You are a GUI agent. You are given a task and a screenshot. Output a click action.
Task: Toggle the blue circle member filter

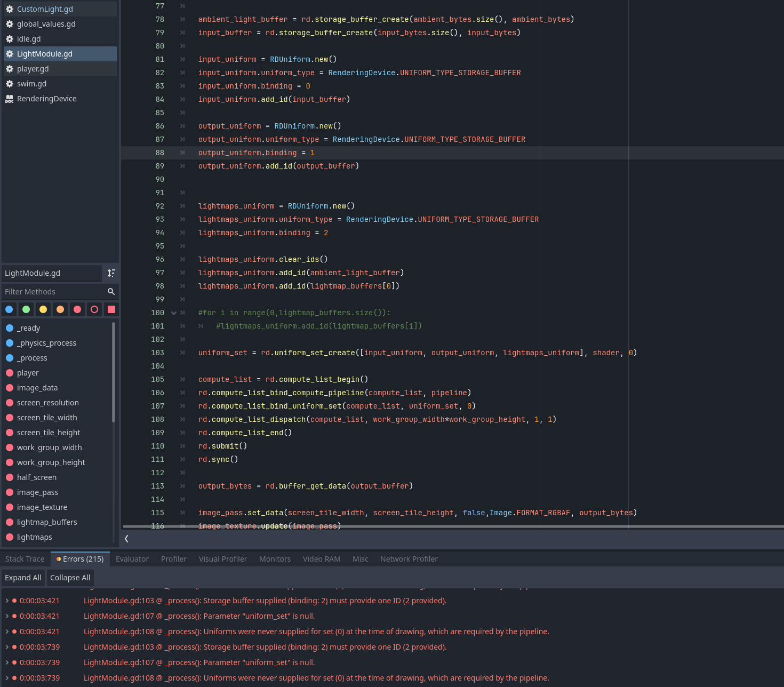pyautogui.click(x=9, y=309)
